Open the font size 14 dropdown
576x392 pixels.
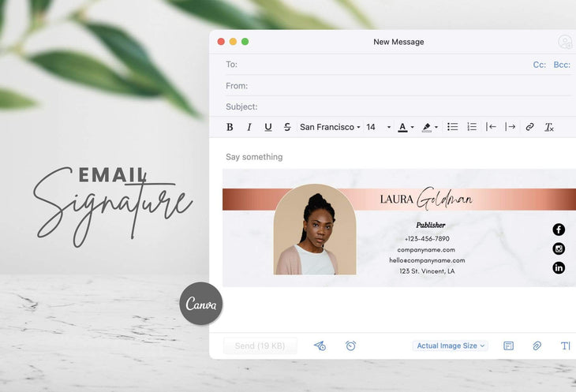pyautogui.click(x=378, y=127)
